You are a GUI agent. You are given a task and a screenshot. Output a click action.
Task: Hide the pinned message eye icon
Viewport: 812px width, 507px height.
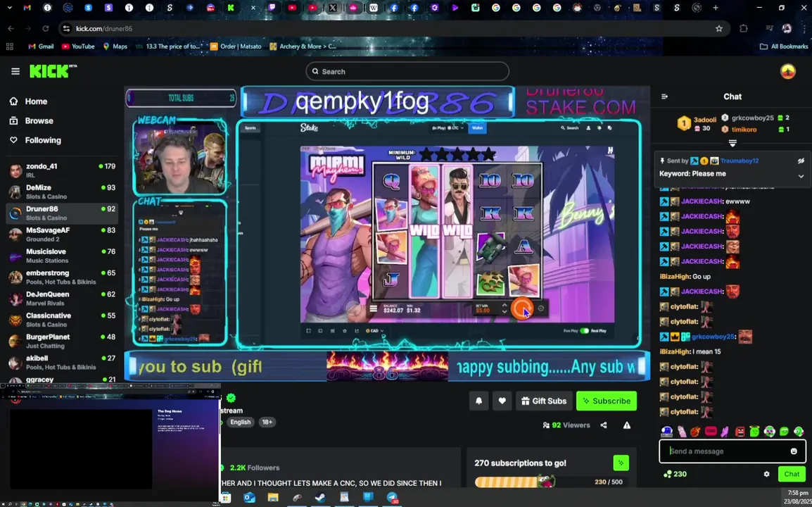801,161
